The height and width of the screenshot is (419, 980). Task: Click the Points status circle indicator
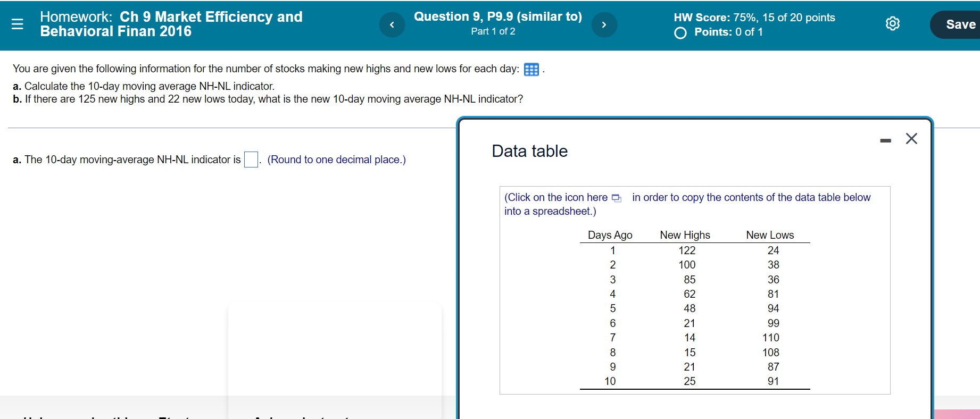(680, 33)
